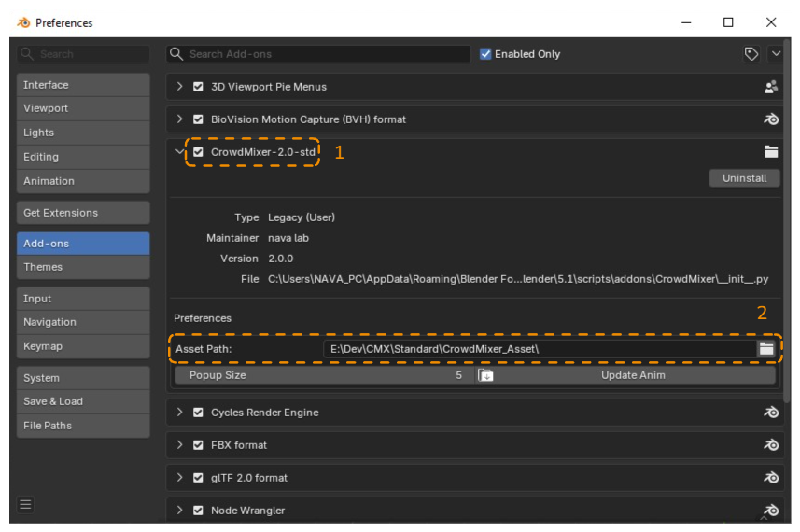Expand the Cycles Render Engine entry

(179, 413)
